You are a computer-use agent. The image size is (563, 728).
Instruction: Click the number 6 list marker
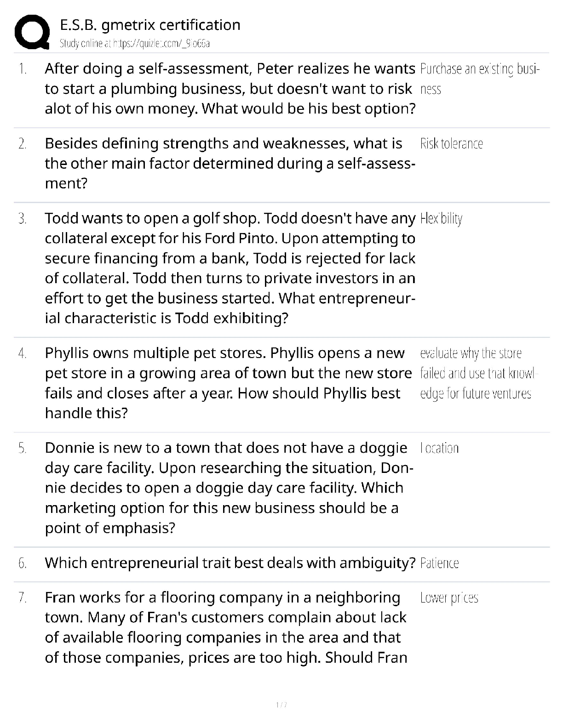[22, 563]
